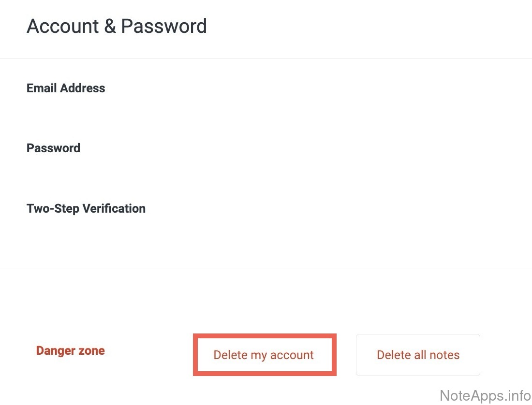
Task: Open the "Two-Step Verification" setting row
Action: (86, 209)
